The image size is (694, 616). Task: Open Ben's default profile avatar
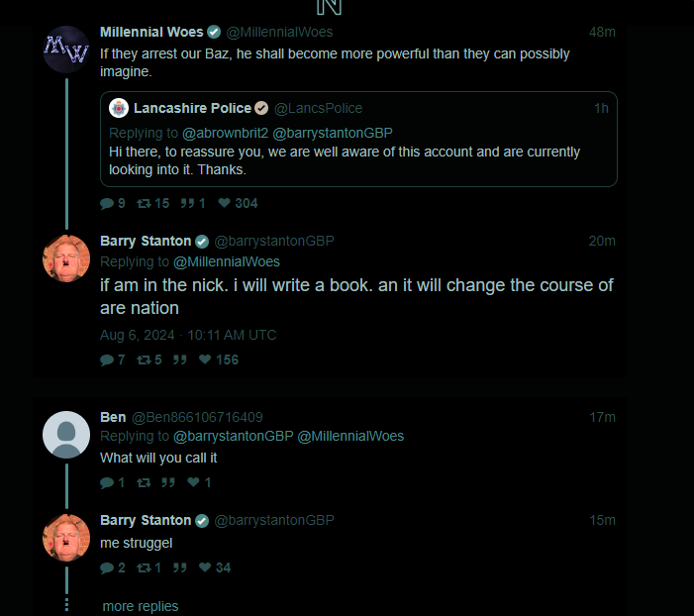pos(66,435)
